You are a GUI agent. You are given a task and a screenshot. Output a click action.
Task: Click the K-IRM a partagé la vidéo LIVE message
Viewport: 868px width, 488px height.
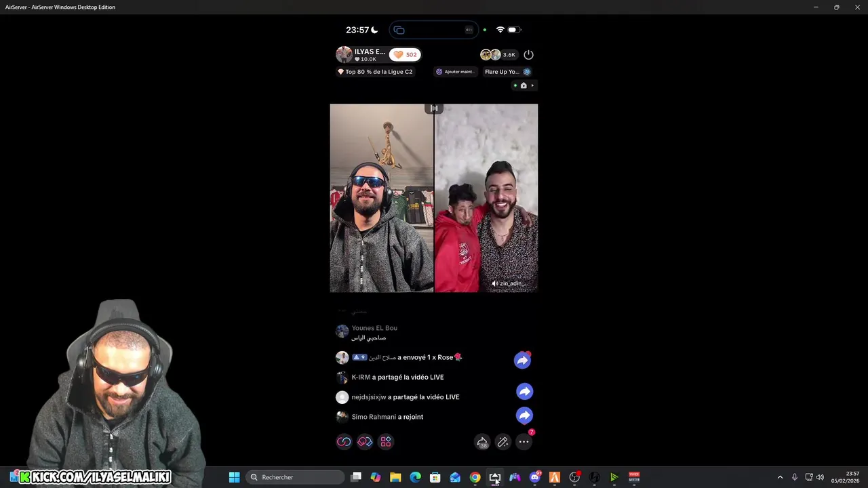pyautogui.click(x=397, y=377)
